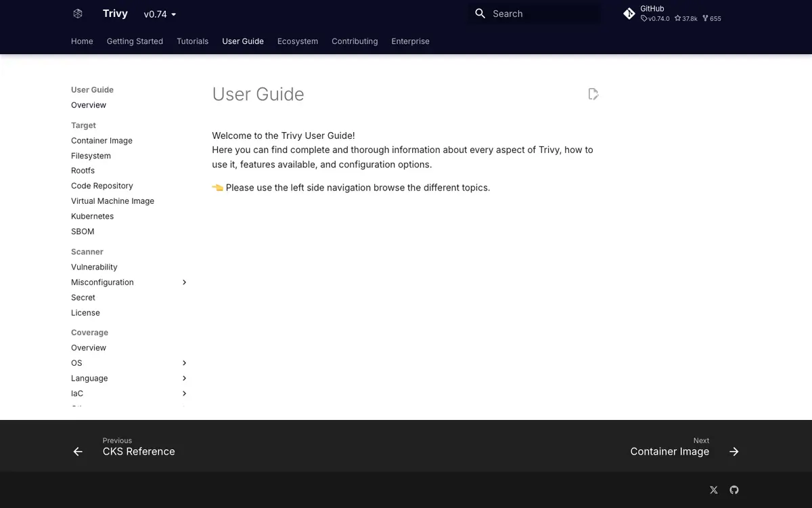This screenshot has height=508, width=812.
Task: Open OS coverage item
Action: point(76,363)
